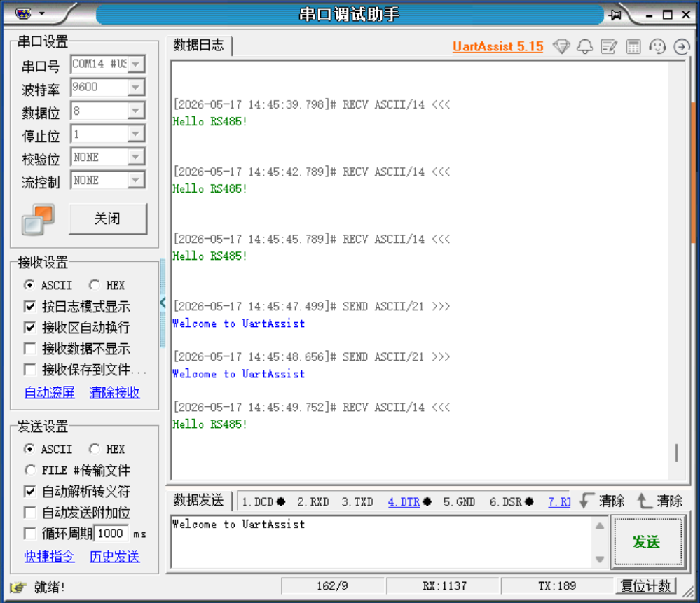
Task: Click the 162/9 status counter
Action: [x=333, y=586]
